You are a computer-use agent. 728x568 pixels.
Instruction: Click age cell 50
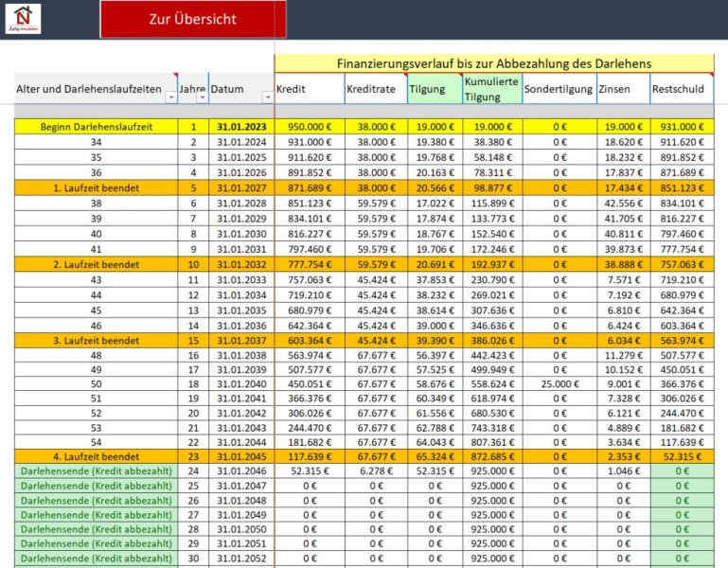tap(97, 384)
